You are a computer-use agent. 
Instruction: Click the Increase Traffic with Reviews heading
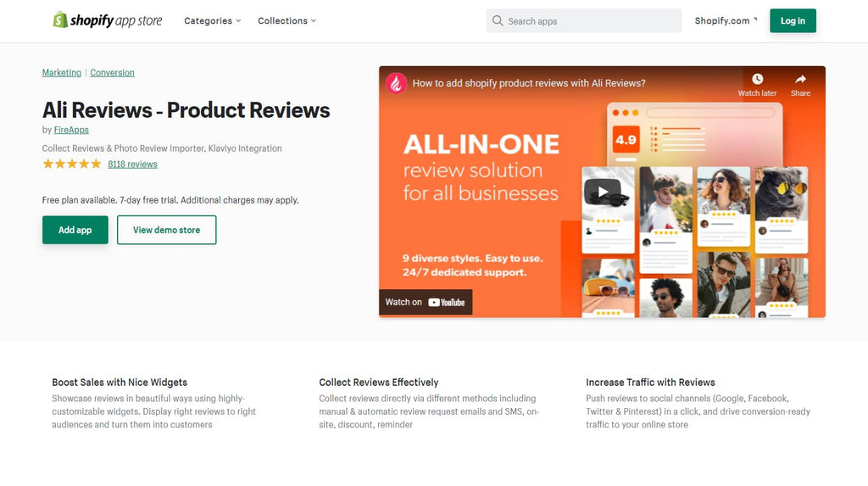tap(650, 383)
